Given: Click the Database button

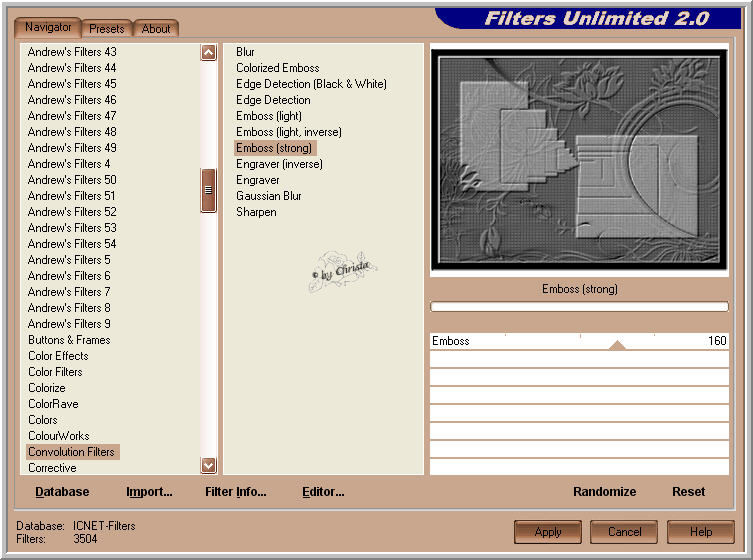Looking at the screenshot, I should (x=62, y=492).
